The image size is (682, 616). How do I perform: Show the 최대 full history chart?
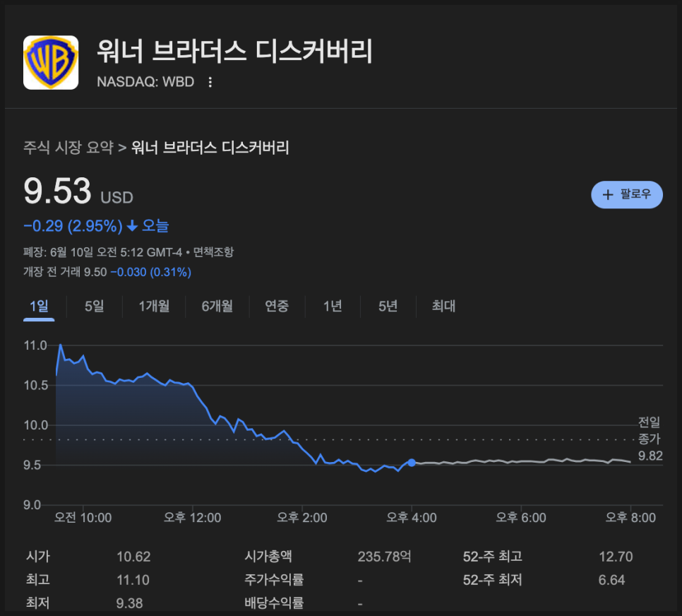click(443, 306)
